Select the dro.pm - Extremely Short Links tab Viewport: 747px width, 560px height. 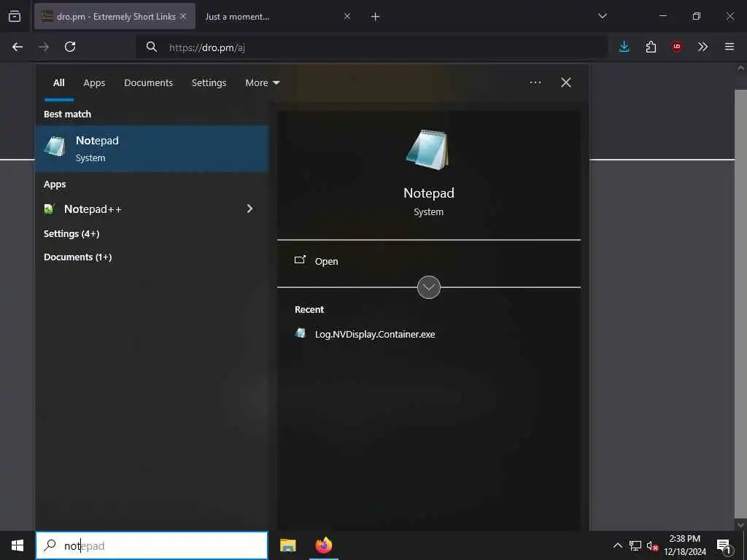coord(115,17)
